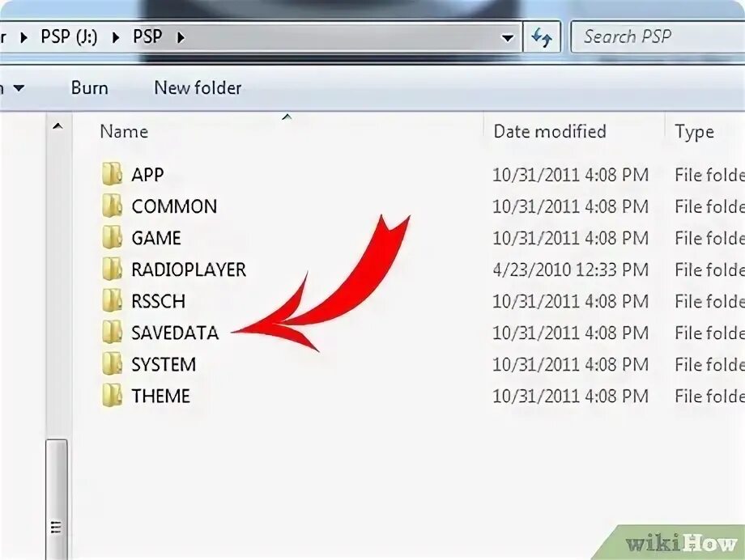
Task: Click the GAME row File folder type
Action: click(x=709, y=238)
